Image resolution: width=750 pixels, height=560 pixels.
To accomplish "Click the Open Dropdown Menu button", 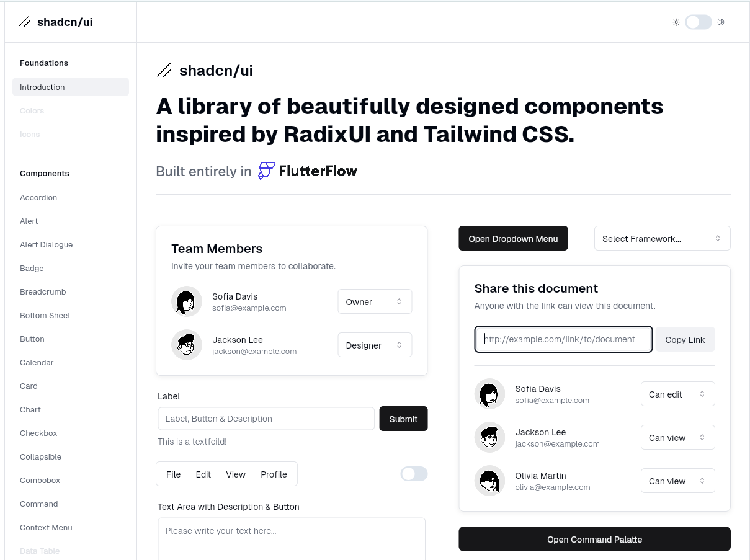I will pos(513,238).
